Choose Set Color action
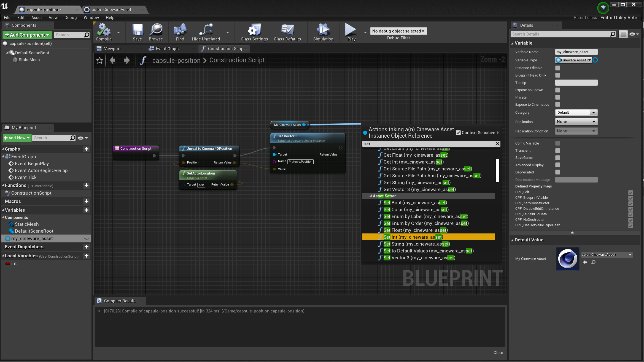Image resolution: width=644 pixels, height=362 pixels. click(x=429, y=209)
